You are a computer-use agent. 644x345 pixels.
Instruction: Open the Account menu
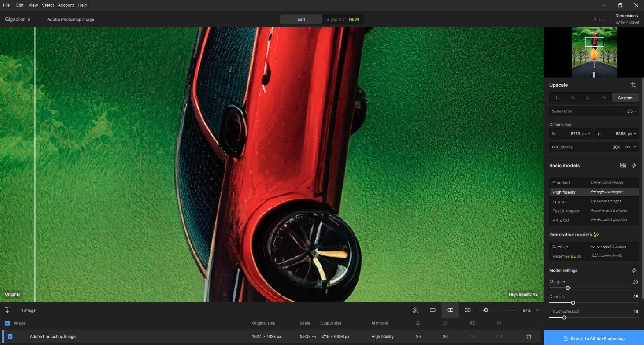[66, 5]
